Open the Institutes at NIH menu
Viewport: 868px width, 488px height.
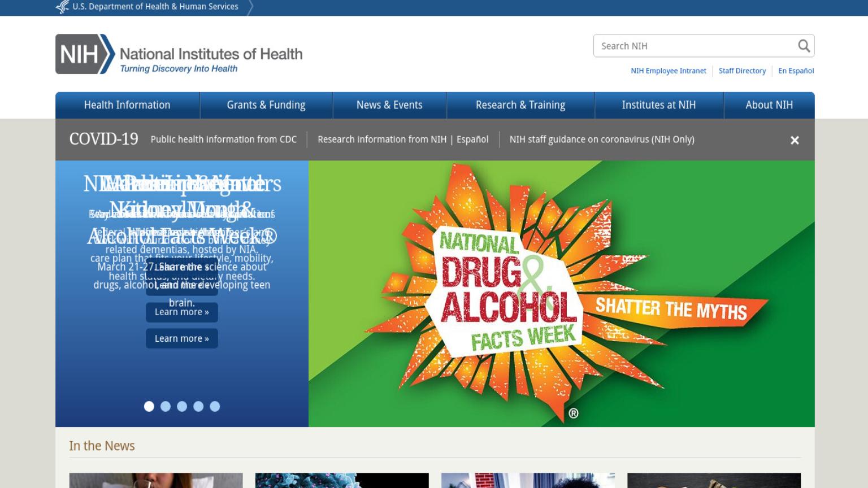pyautogui.click(x=659, y=105)
